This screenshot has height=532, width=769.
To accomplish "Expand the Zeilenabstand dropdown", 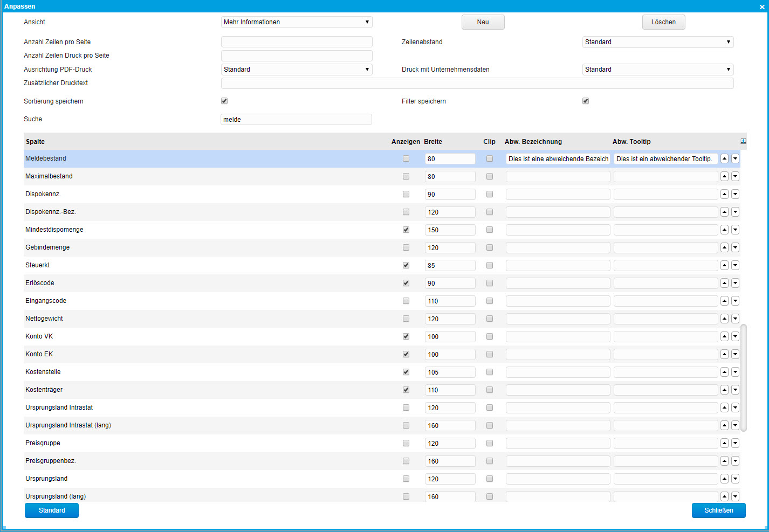I will click(x=657, y=42).
